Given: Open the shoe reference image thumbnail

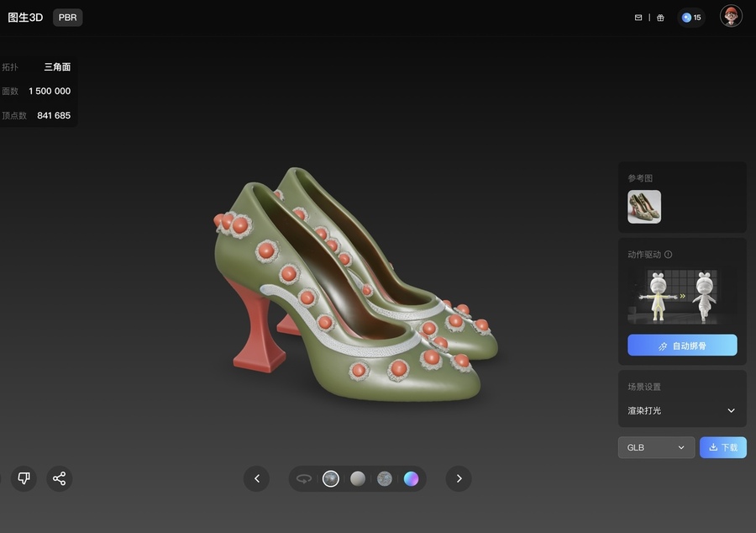Looking at the screenshot, I should click(644, 207).
